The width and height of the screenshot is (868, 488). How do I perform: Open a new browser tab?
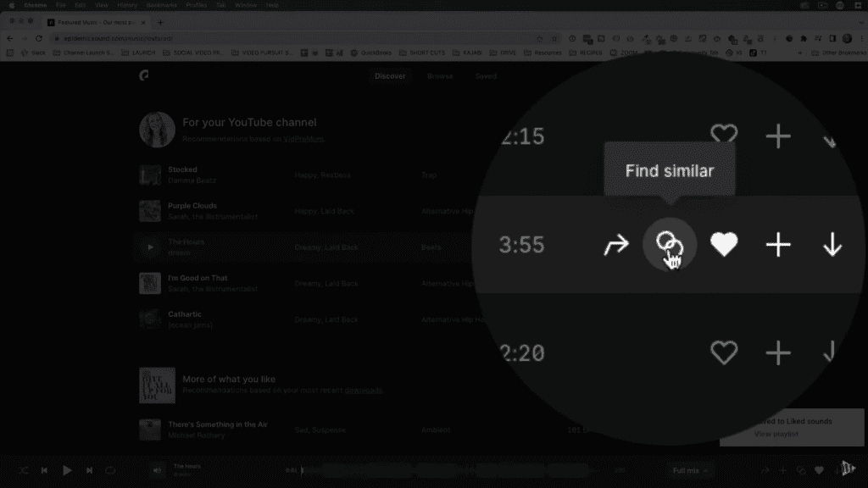point(160,23)
